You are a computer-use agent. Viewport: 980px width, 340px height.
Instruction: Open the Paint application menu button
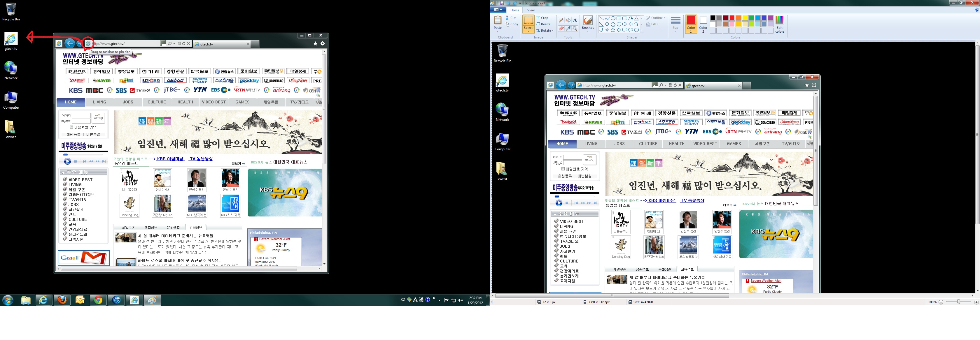(498, 10)
